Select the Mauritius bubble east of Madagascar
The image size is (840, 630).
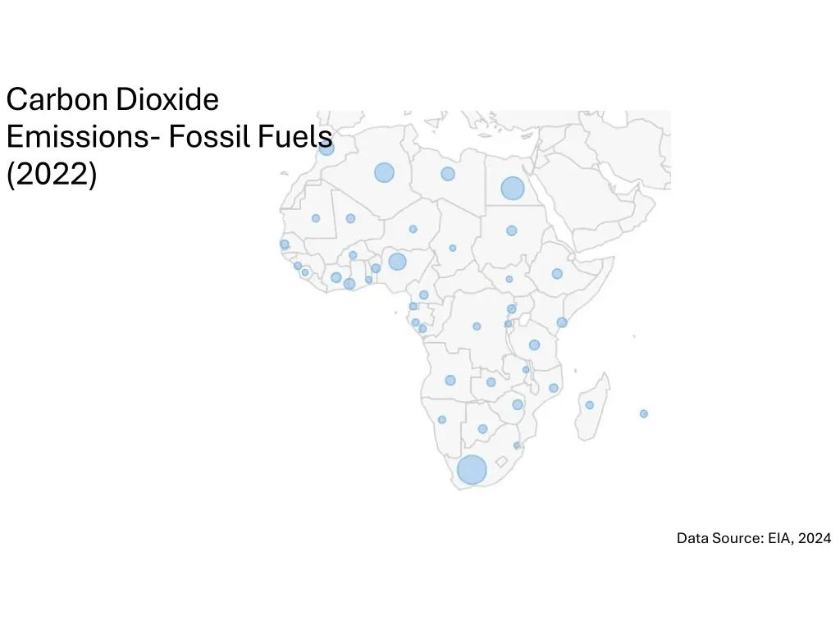[644, 413]
